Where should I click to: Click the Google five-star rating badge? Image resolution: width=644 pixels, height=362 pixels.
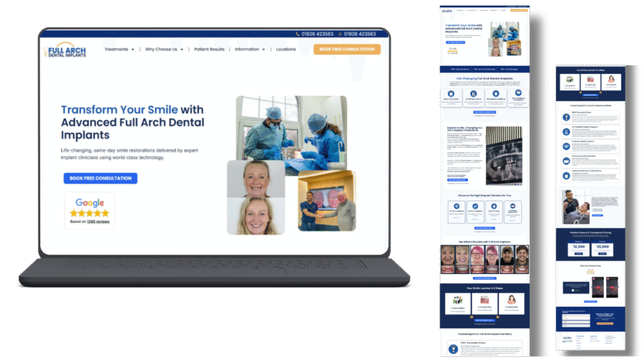pyautogui.click(x=89, y=211)
